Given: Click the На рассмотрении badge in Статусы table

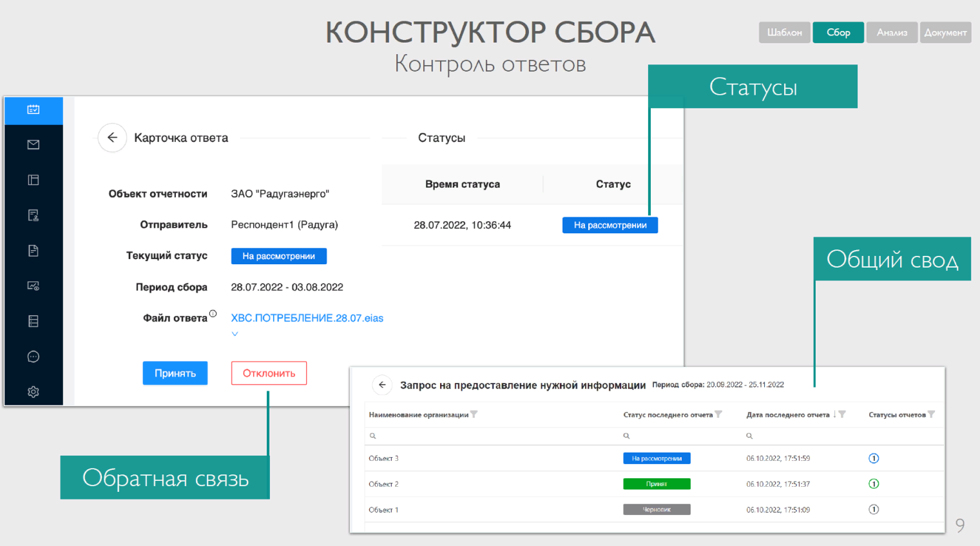Looking at the screenshot, I should (x=610, y=225).
